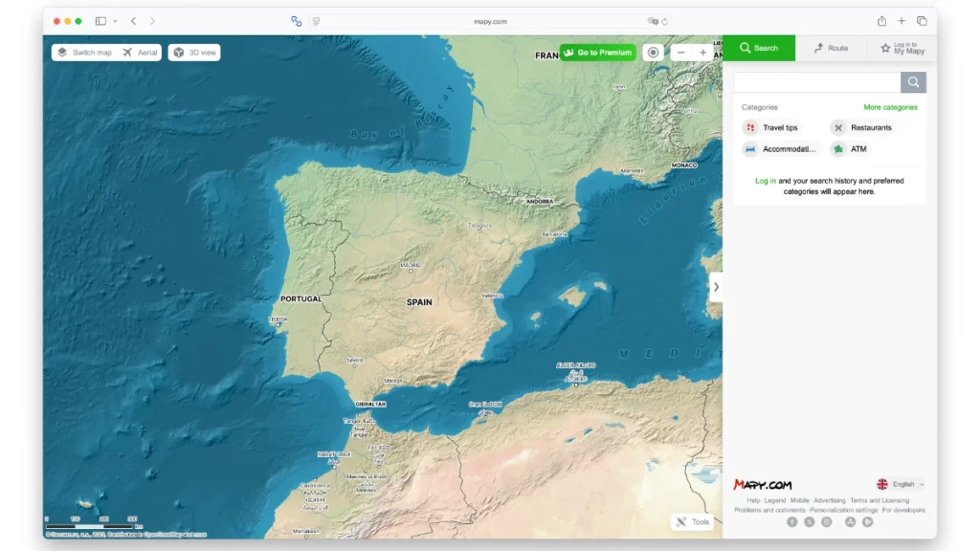Toggle the ATM category filter

coord(849,148)
